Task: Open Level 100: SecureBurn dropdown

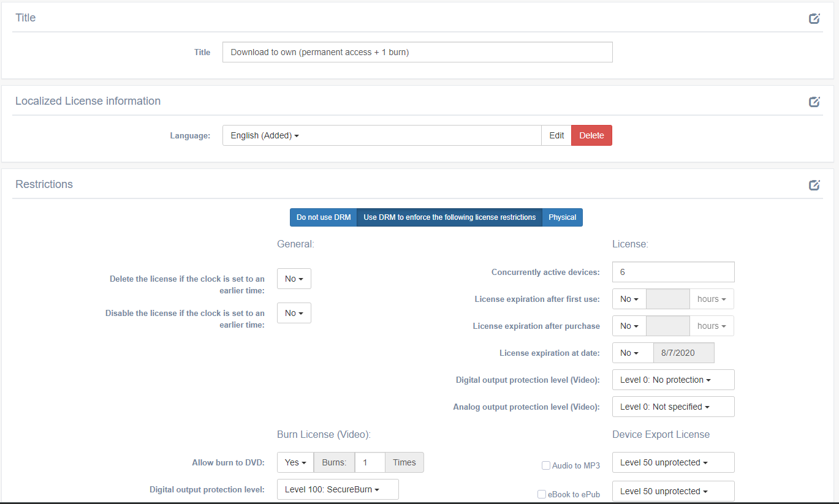Action: point(338,489)
